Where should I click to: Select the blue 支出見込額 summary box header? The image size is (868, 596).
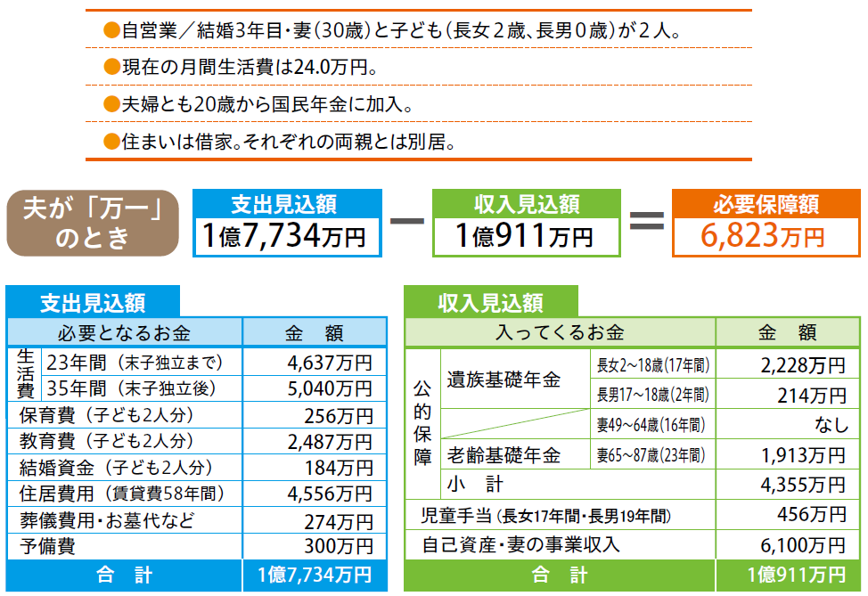click(x=287, y=204)
